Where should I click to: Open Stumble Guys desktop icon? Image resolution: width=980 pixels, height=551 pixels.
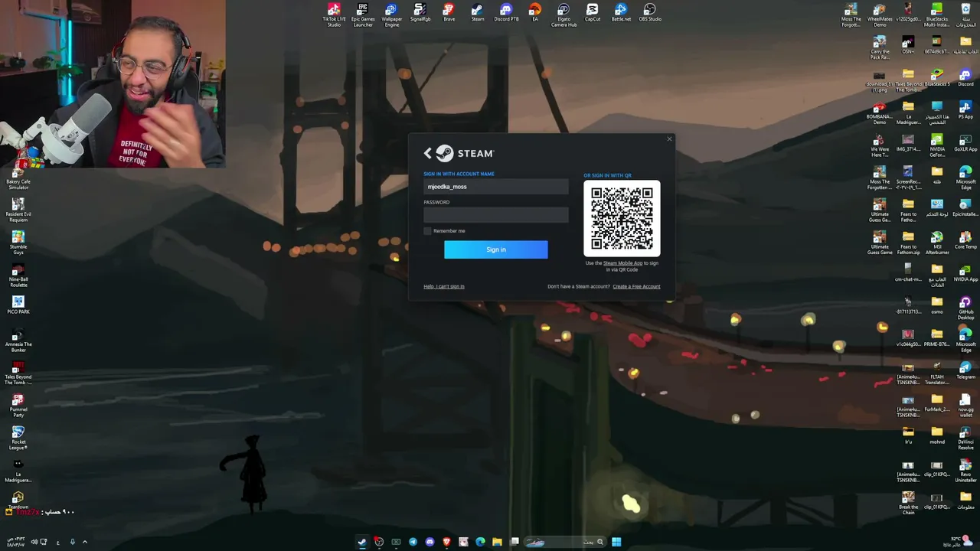[18, 243]
